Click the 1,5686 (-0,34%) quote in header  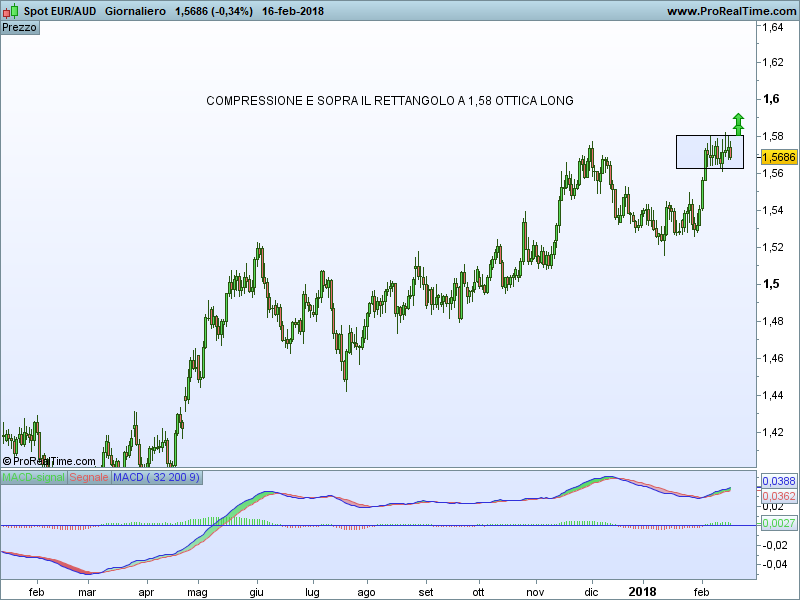213,11
